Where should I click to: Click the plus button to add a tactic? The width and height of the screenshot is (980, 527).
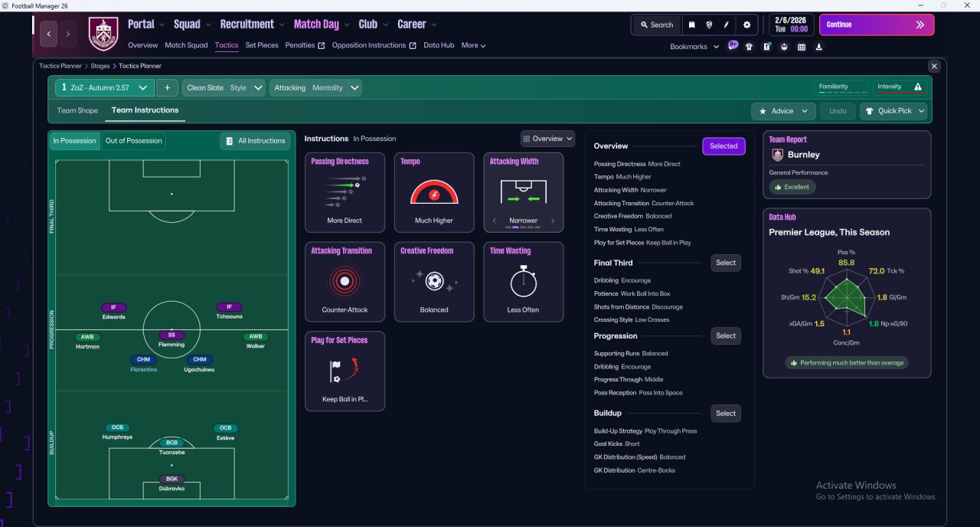click(x=168, y=87)
